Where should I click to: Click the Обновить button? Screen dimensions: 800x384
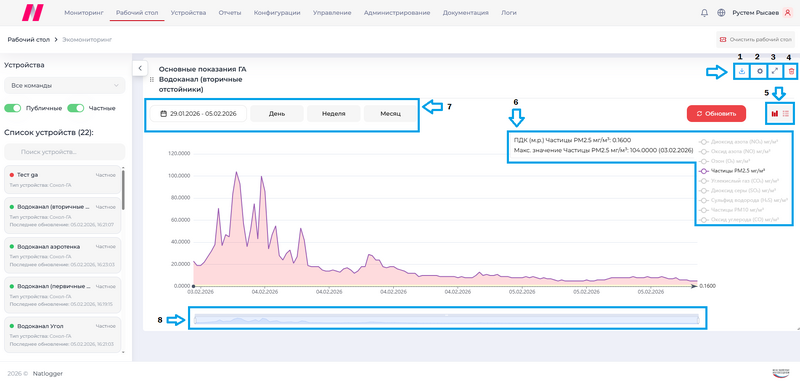(x=716, y=114)
